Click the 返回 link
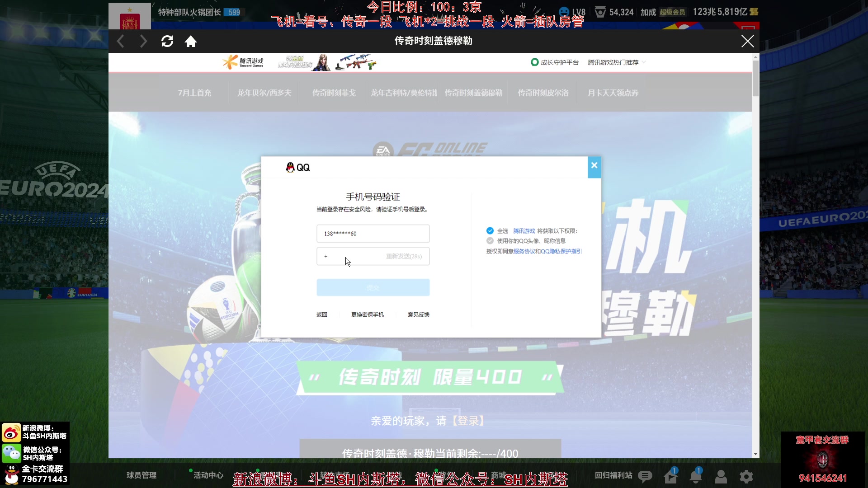868x488 pixels. point(322,314)
